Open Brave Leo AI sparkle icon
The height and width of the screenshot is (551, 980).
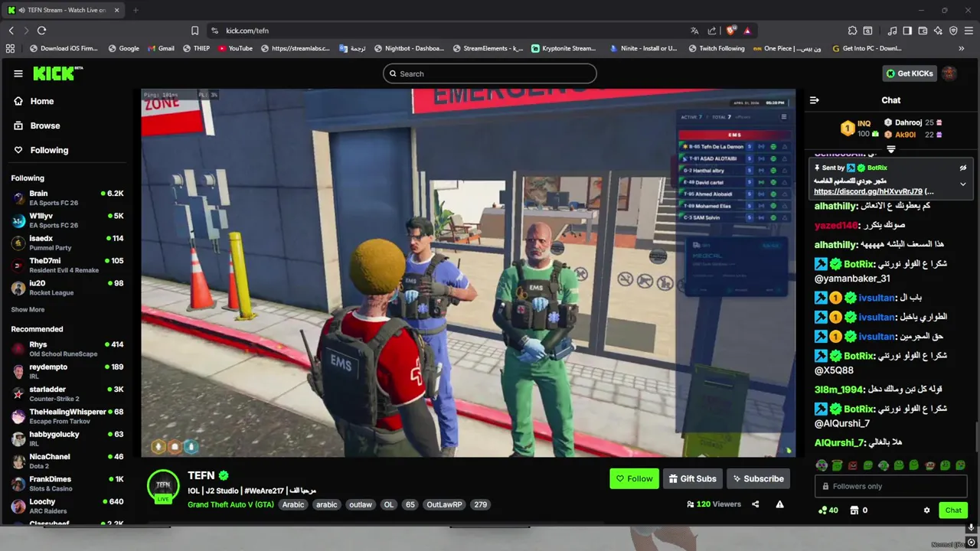(938, 31)
